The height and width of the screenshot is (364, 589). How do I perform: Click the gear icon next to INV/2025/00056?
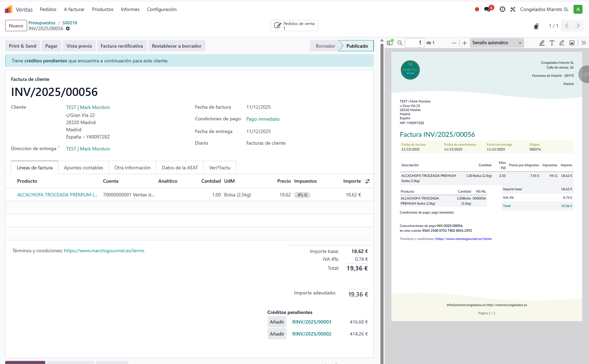coord(68,29)
